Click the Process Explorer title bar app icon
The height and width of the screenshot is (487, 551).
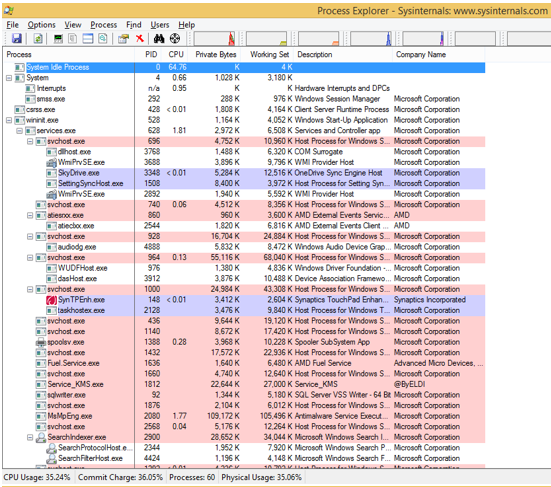(9, 11)
